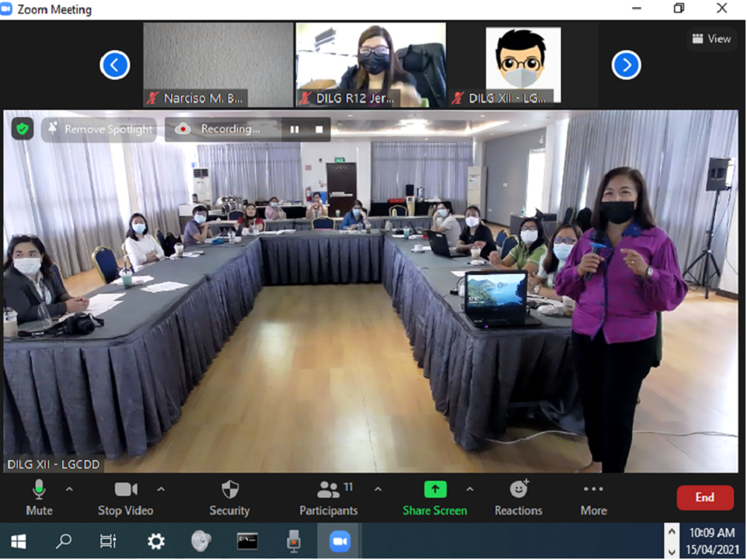Viewport: 747px width, 560px height.
Task: Select DILG R12 Jer... video thumbnail
Action: click(371, 65)
